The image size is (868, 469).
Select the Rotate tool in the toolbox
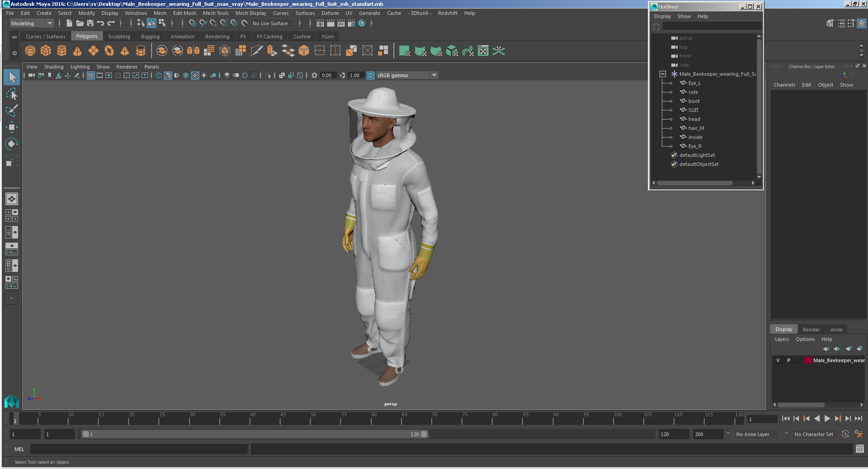tap(12, 144)
